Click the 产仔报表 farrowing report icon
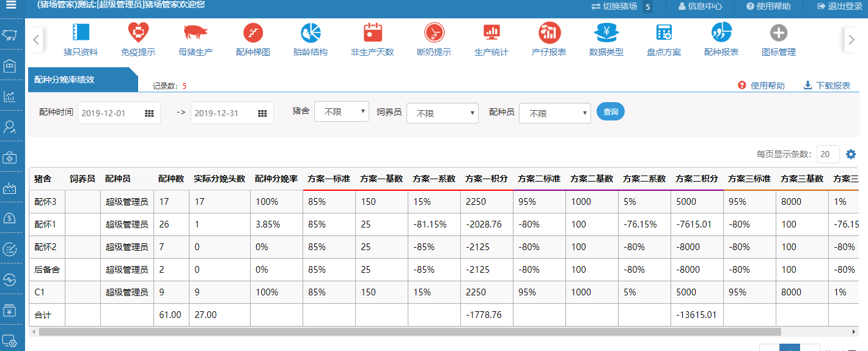 [549, 33]
